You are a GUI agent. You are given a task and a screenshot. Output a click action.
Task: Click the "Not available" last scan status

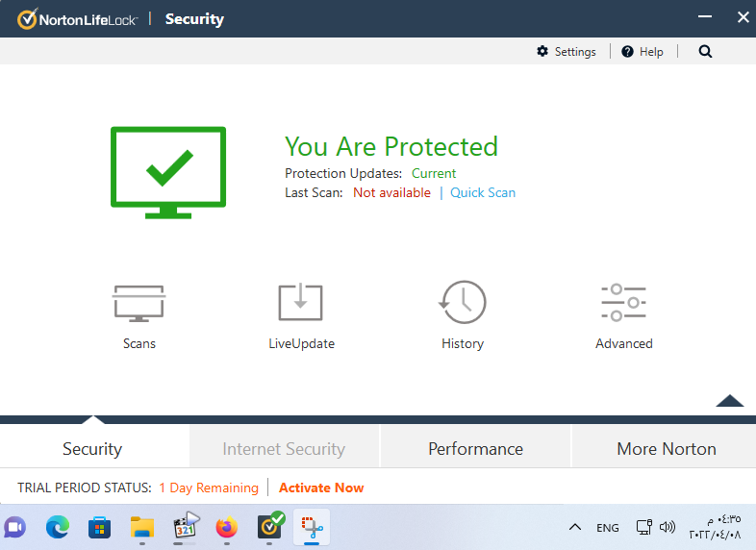[x=391, y=193]
